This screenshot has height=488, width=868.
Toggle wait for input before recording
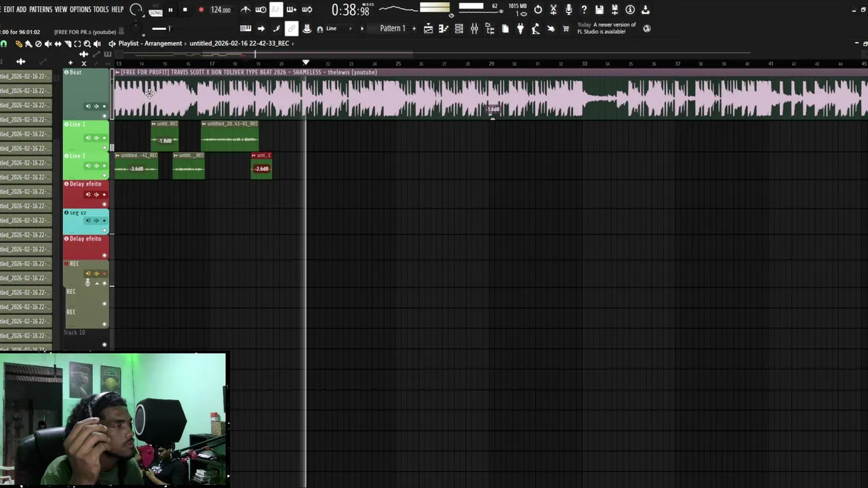point(261,9)
